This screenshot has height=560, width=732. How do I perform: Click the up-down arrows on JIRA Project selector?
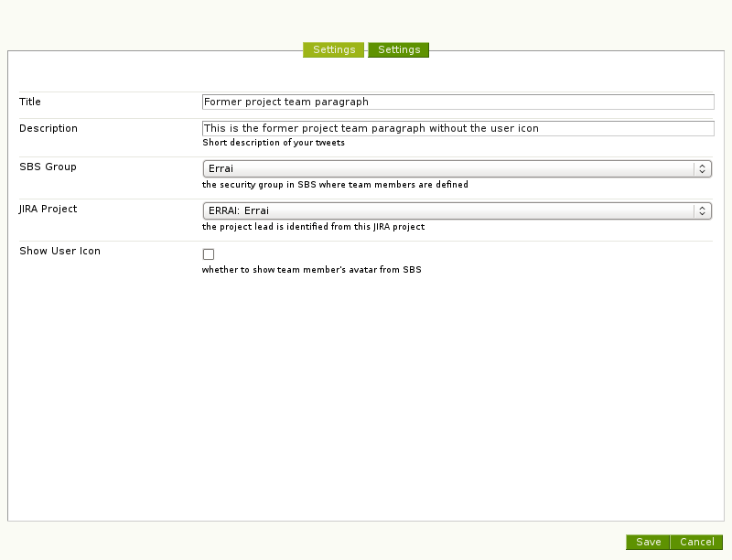(702, 210)
